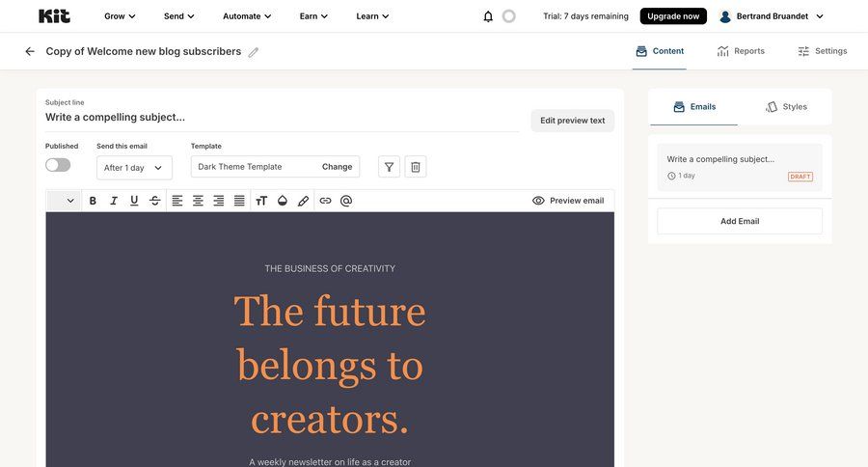Click the subject line input field
Viewport: 868px width, 467px height.
click(x=283, y=118)
